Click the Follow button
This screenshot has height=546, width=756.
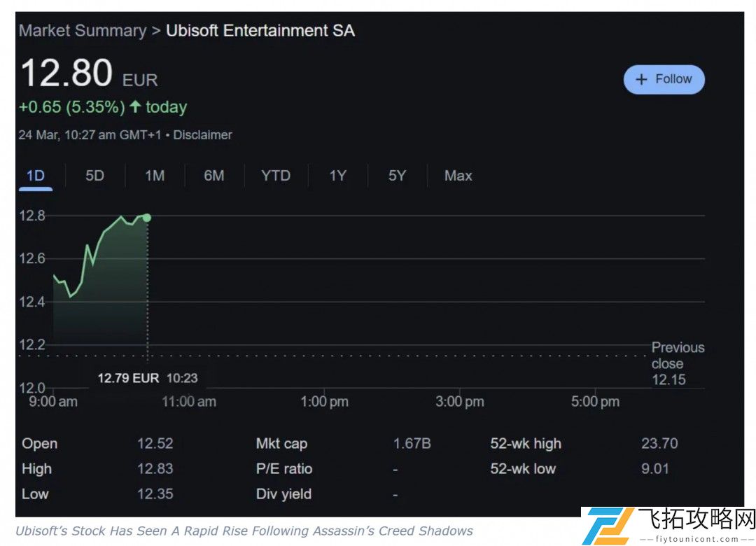(x=664, y=80)
